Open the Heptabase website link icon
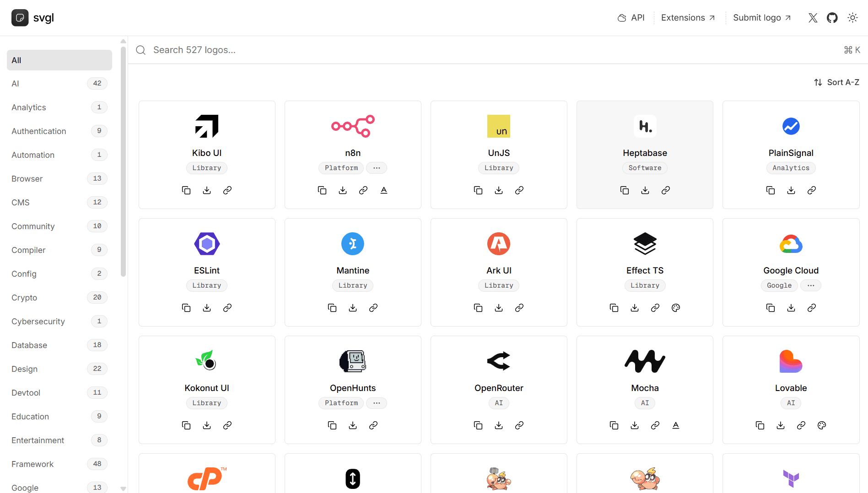The image size is (868, 493). click(x=666, y=190)
